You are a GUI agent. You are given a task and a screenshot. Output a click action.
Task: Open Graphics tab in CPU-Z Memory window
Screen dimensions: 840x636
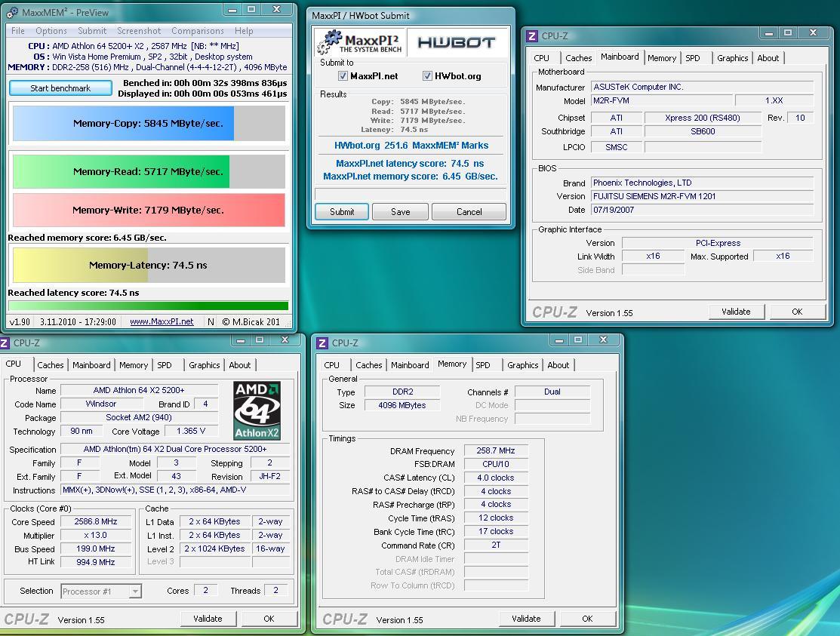[x=523, y=365]
